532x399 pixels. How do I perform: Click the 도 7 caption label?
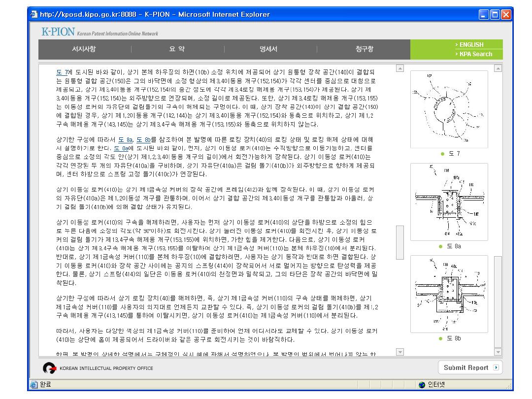pos(454,154)
